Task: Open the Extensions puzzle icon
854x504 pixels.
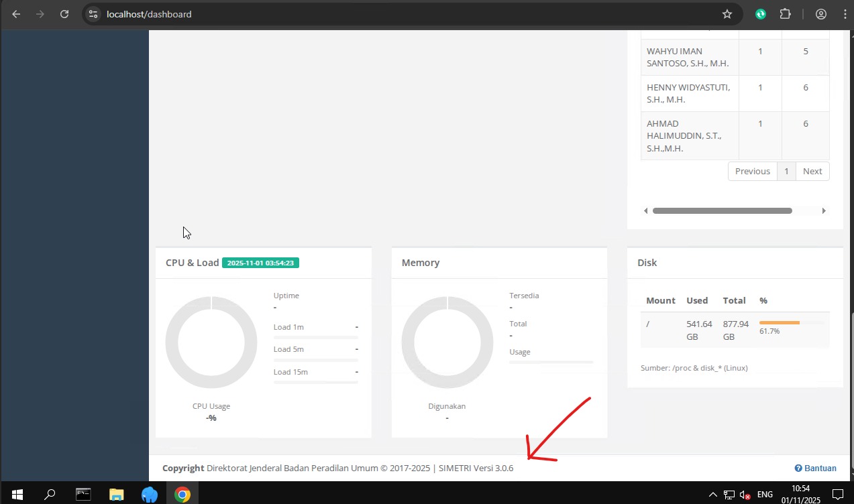Action: [x=785, y=14]
